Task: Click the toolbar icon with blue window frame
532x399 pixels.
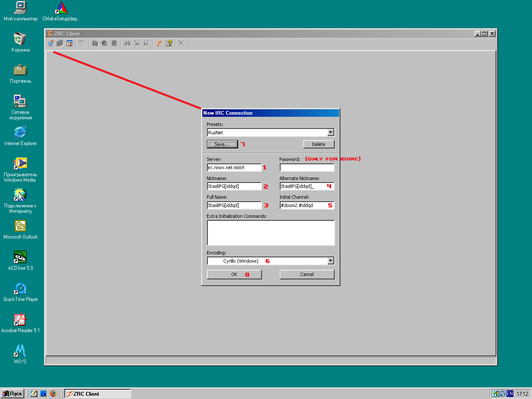Action: [x=69, y=43]
